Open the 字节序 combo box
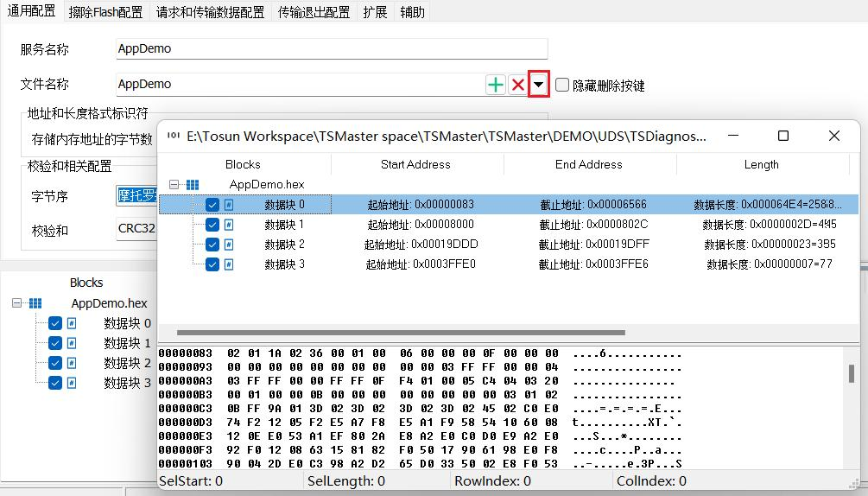The image size is (868, 496). pyautogui.click(x=136, y=195)
